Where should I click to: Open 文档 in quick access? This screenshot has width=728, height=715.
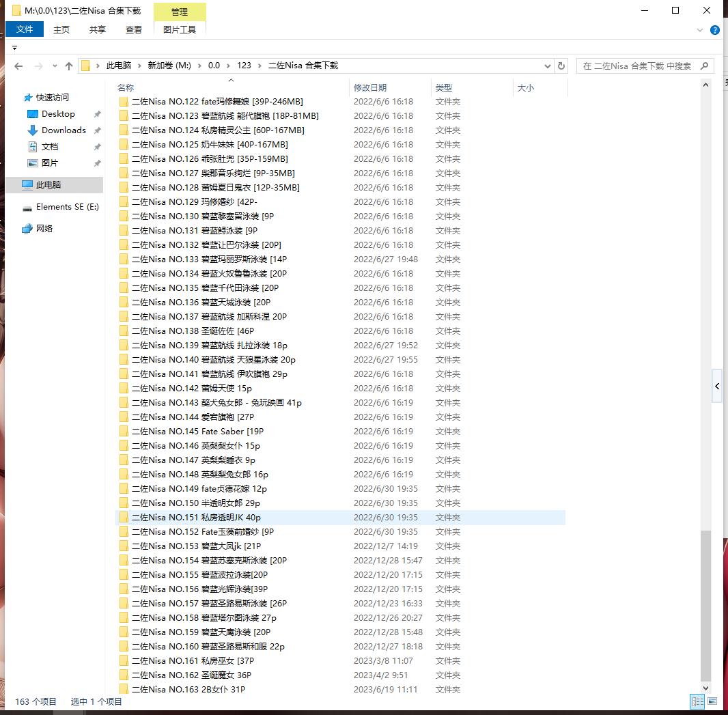pyautogui.click(x=50, y=147)
